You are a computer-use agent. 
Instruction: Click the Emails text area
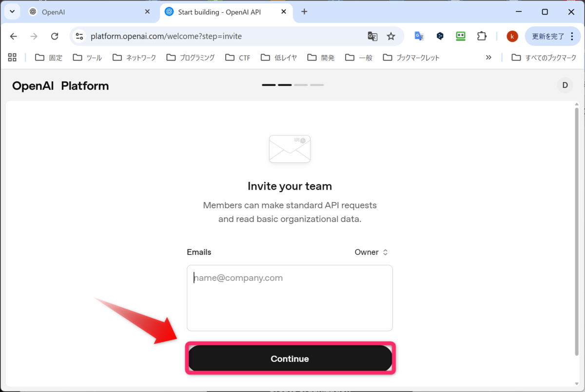click(290, 298)
